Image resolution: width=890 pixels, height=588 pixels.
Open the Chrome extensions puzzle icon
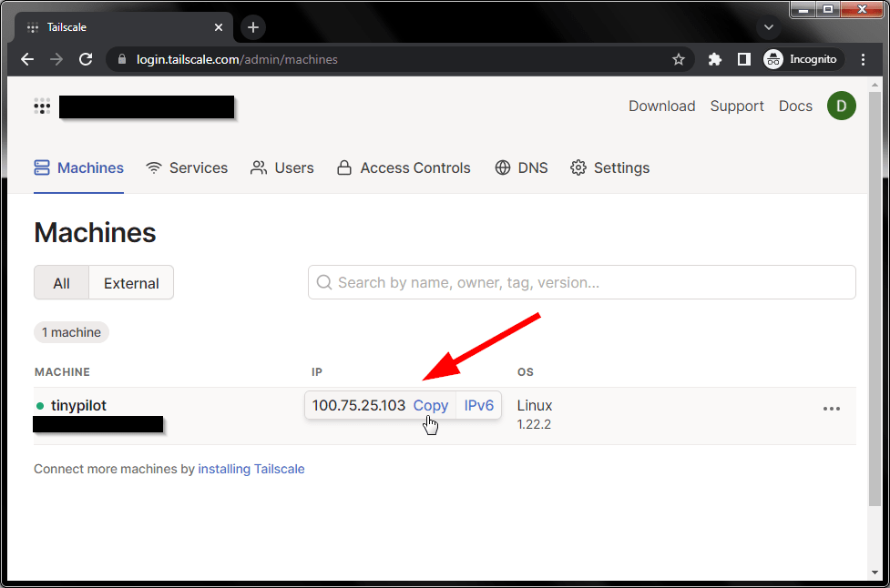(714, 59)
